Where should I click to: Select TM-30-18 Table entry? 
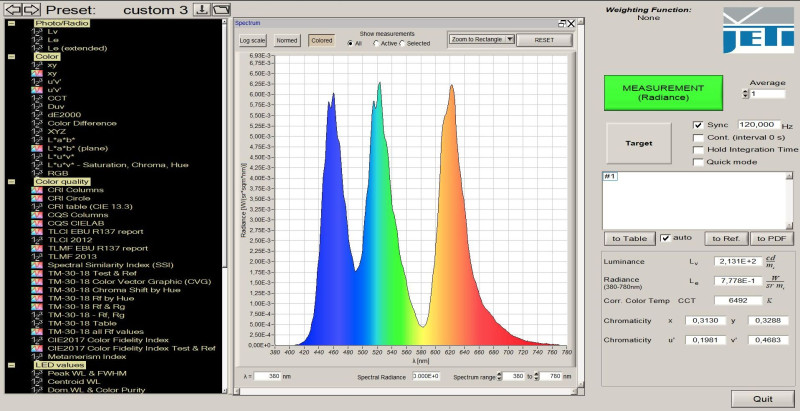(82, 323)
